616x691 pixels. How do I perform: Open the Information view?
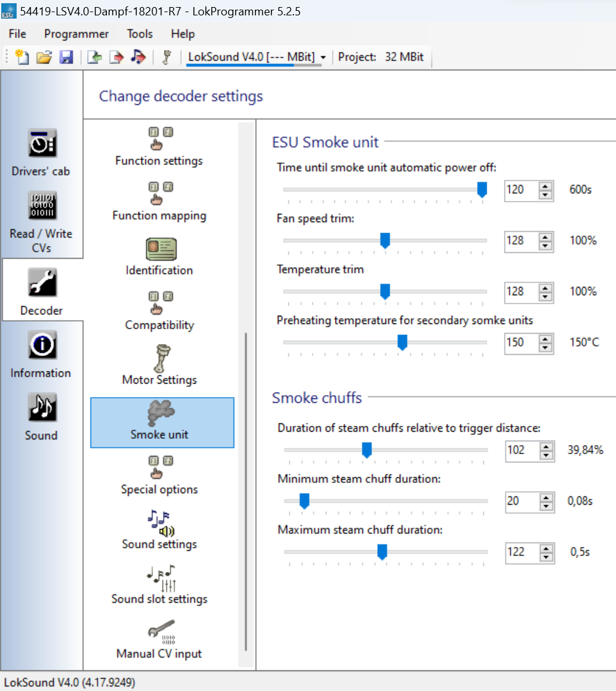coord(41,354)
